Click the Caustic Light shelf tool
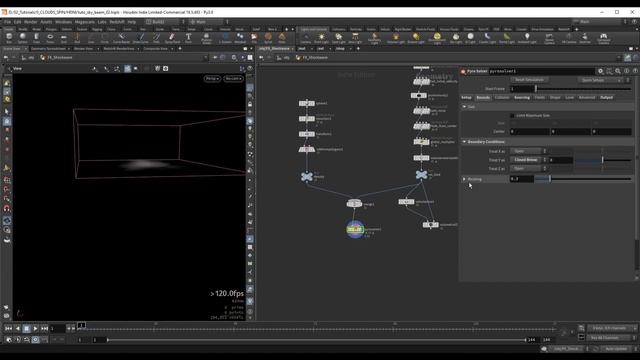The width and height of the screenshot is (640, 360). (487, 38)
